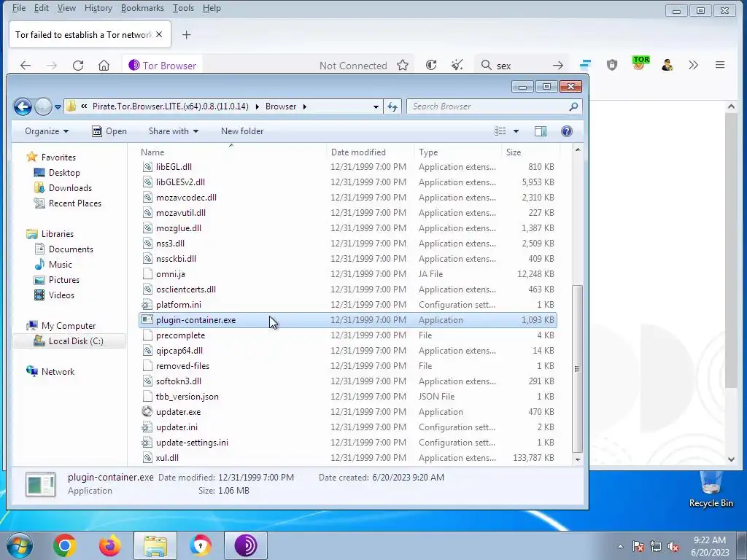Sort files by Date modified column
The width and height of the screenshot is (747, 560).
pos(370,152)
